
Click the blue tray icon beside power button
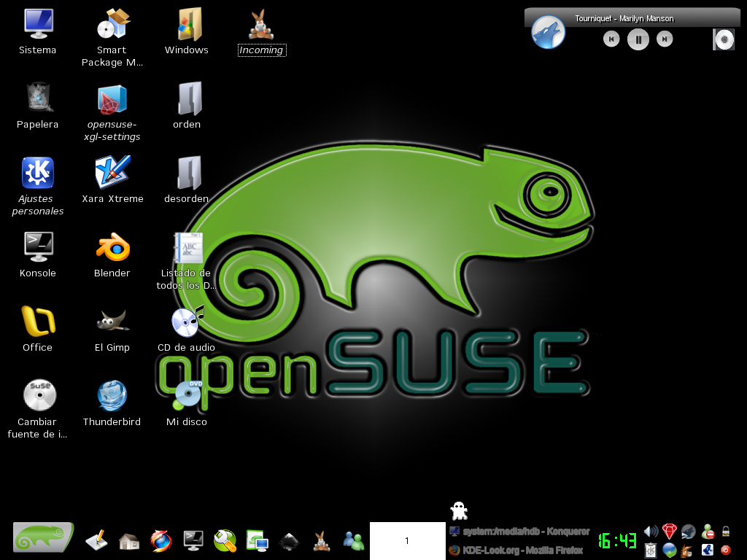coord(708,550)
